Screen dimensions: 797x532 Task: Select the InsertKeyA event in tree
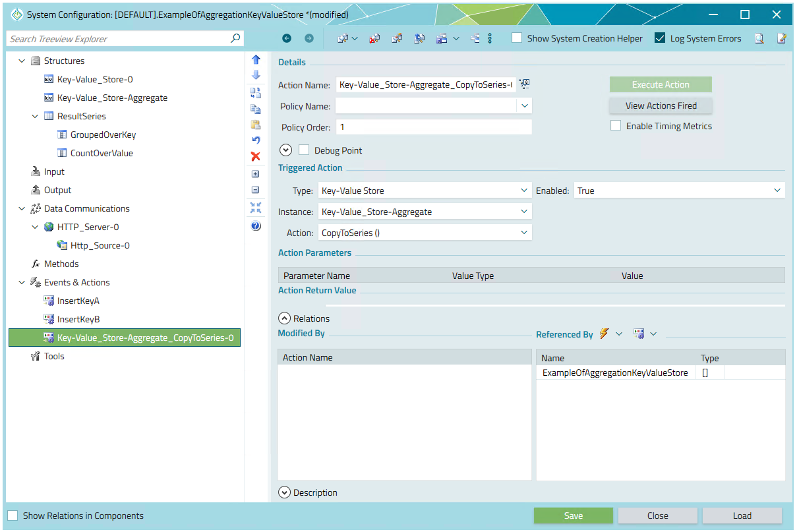(78, 301)
